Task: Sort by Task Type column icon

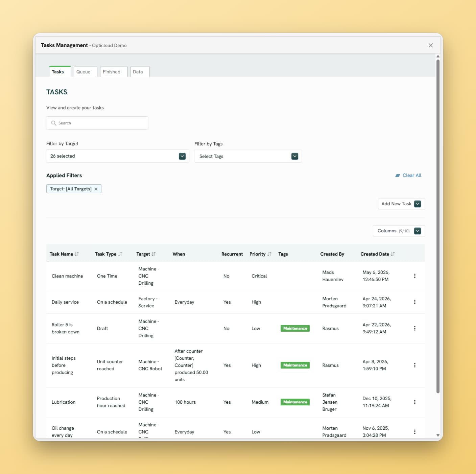Action: [120, 254]
